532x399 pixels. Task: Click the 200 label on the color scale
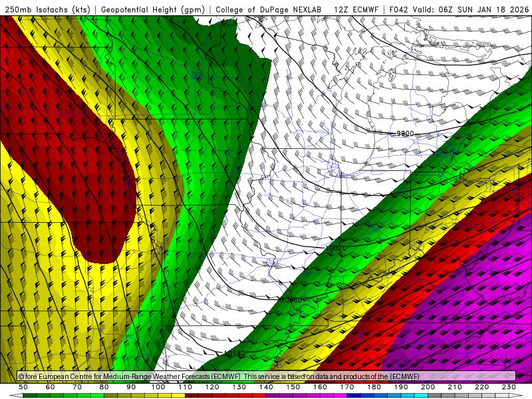pyautogui.click(x=428, y=387)
